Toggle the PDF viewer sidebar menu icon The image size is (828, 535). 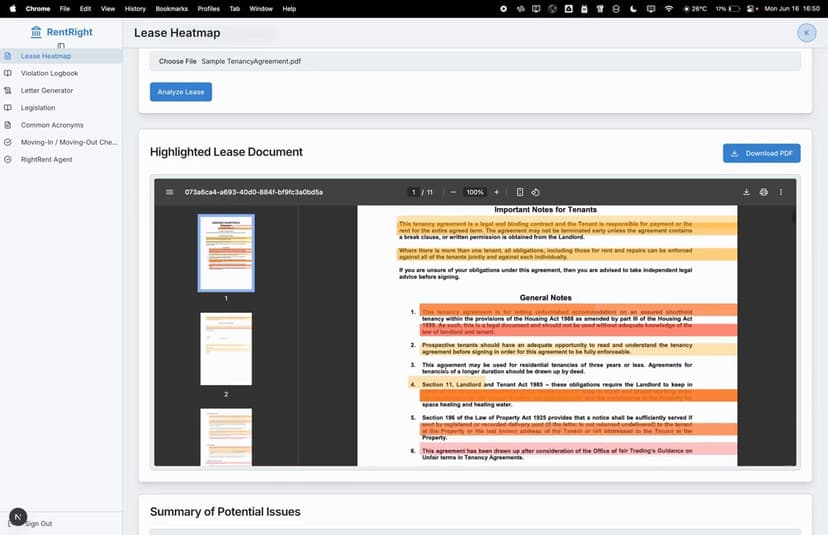tap(170, 192)
